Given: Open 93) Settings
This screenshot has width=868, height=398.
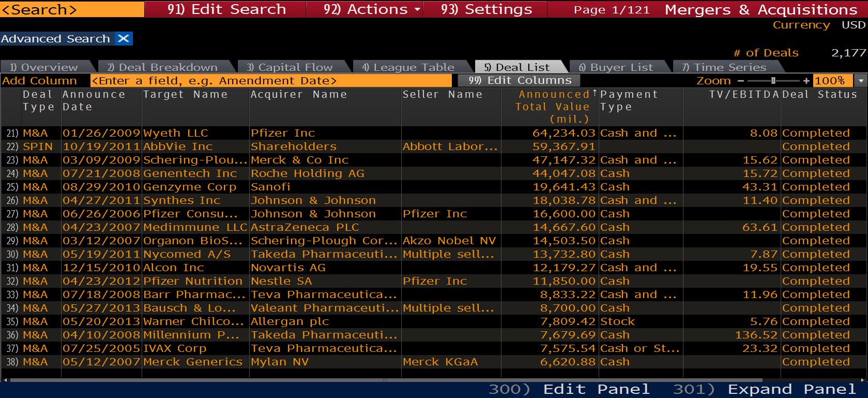Looking at the screenshot, I should click(486, 9).
